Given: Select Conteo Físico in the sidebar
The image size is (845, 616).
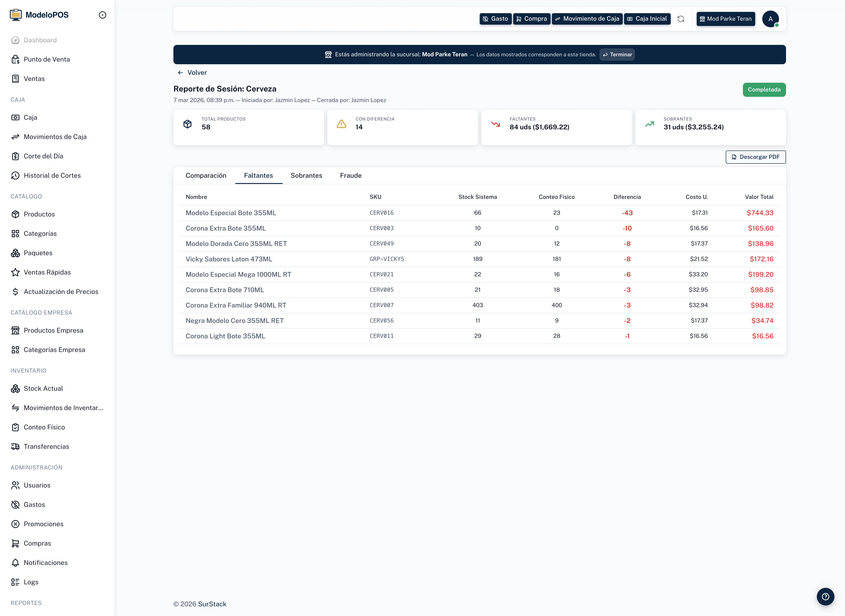Looking at the screenshot, I should pyautogui.click(x=44, y=427).
